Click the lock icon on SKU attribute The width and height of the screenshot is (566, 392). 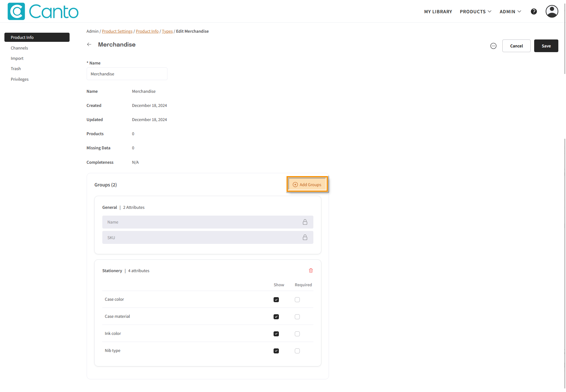coord(305,237)
